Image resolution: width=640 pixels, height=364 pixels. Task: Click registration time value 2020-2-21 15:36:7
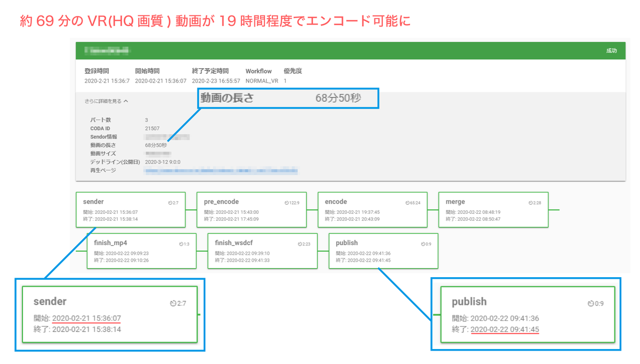click(x=107, y=81)
